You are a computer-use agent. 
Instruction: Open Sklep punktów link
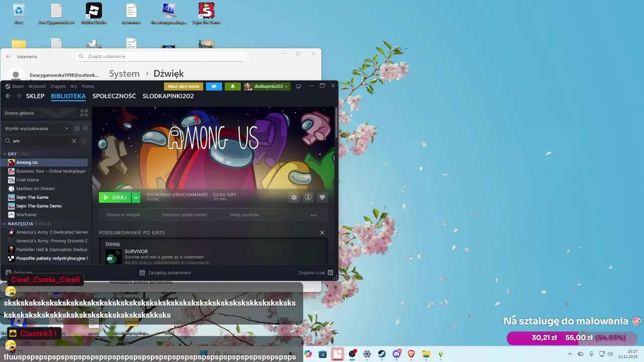pyautogui.click(x=245, y=215)
